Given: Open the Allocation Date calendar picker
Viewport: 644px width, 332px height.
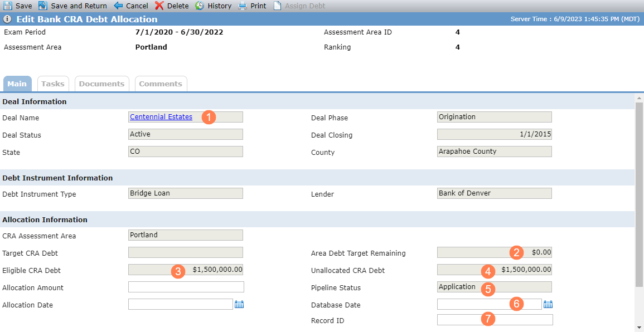Looking at the screenshot, I should click(239, 304).
